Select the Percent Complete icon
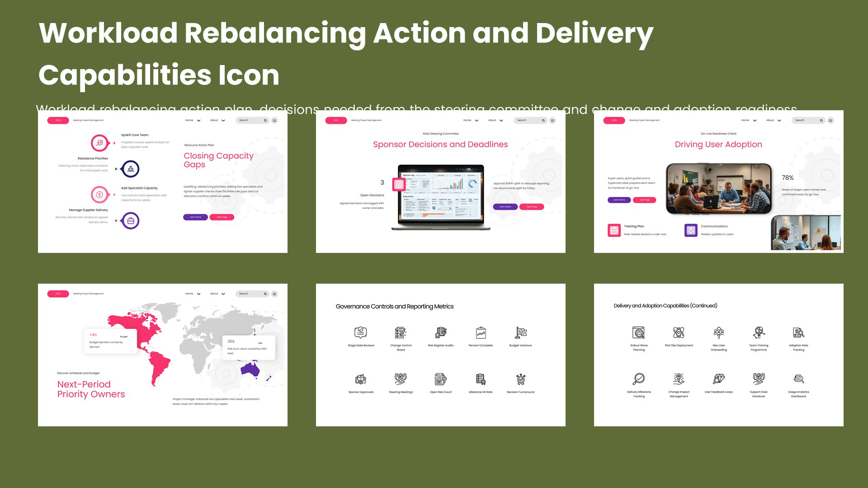Viewport: 868px width, 488px height. 481,333
